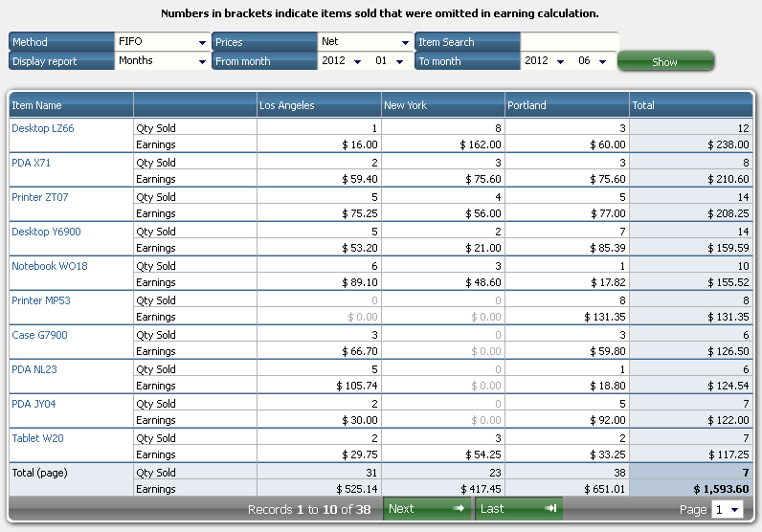
Task: Open the PDA X71 item link
Action: (x=32, y=163)
